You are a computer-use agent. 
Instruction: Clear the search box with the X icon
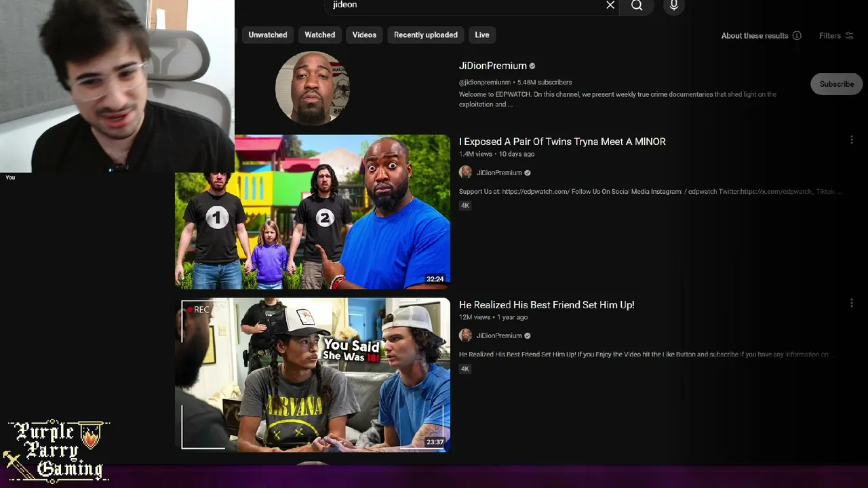610,5
